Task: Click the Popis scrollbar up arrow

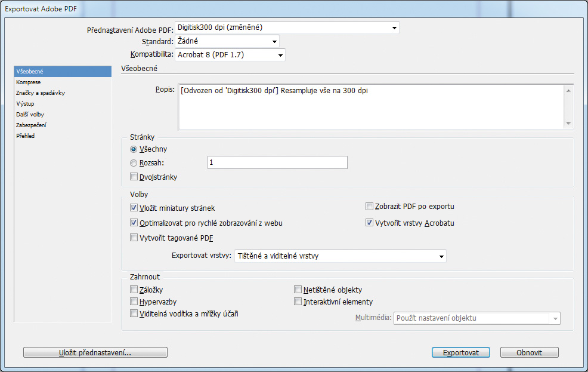Action: click(568, 91)
